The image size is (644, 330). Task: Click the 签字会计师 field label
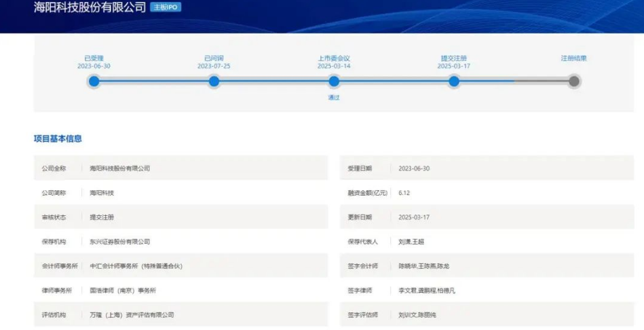tap(362, 266)
